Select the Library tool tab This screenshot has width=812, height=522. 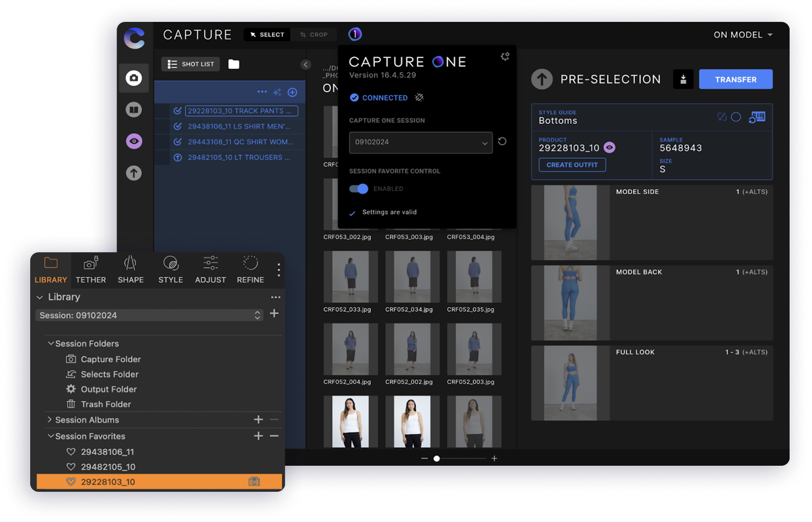coord(51,270)
